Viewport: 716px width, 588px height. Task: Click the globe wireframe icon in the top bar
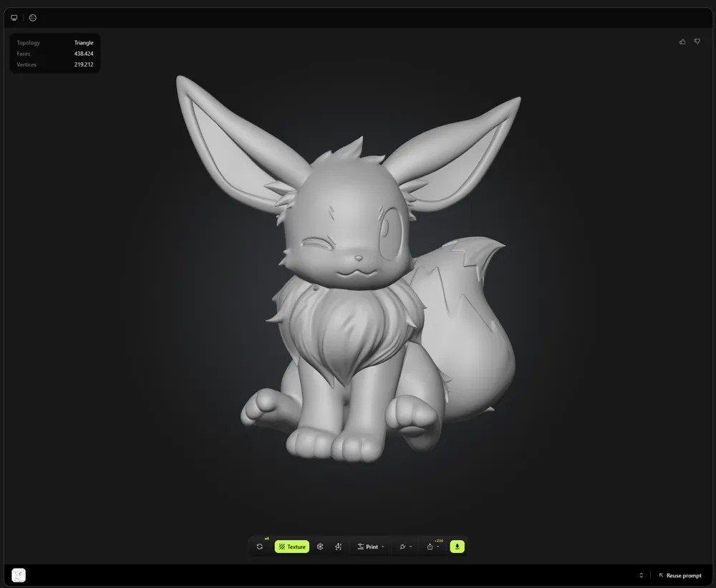pyautogui.click(x=33, y=18)
